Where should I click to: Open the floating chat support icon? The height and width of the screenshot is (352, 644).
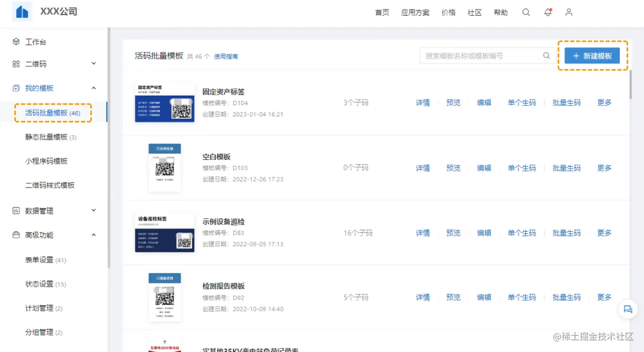click(627, 309)
